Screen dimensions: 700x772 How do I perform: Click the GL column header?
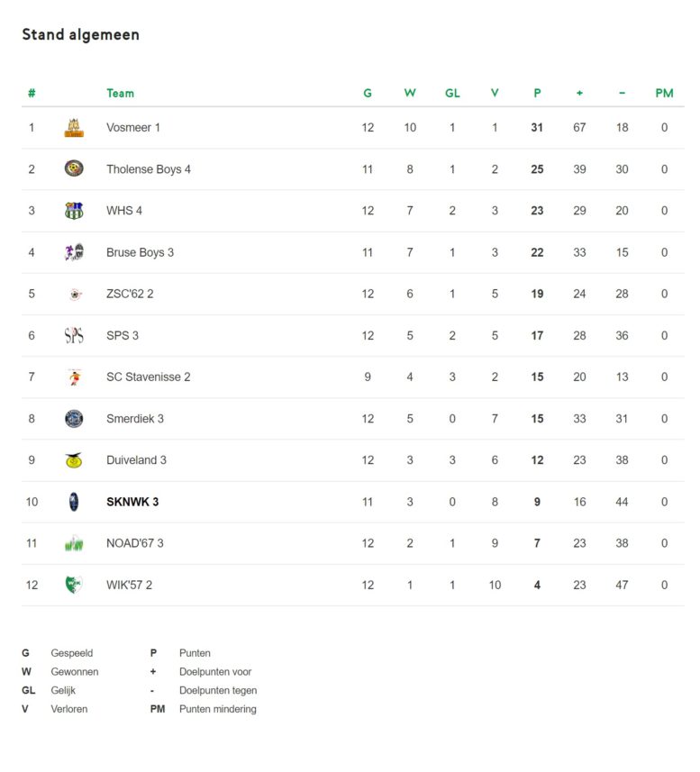452,93
